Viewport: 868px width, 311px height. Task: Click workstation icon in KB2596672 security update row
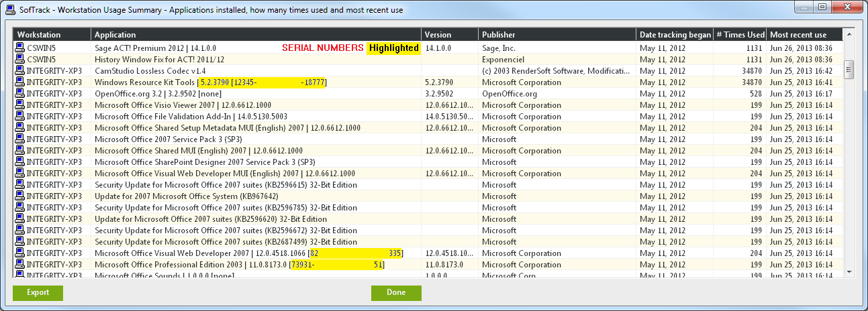[x=19, y=231]
